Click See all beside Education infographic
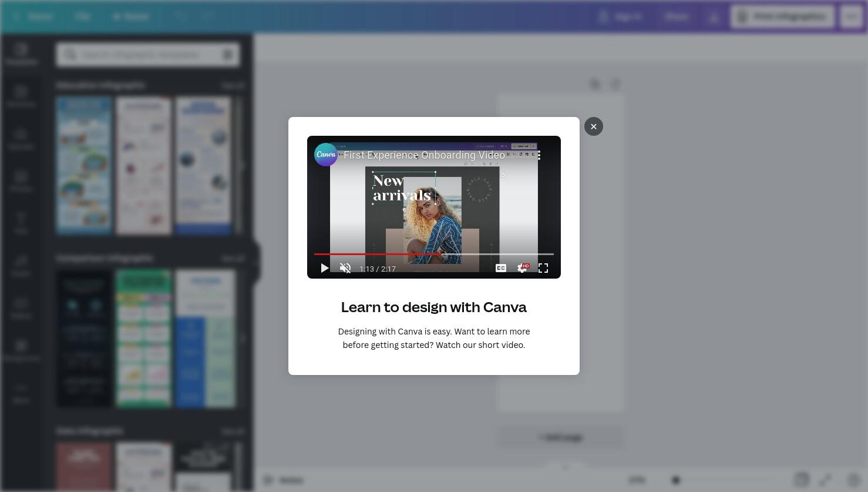868x492 pixels. point(233,85)
